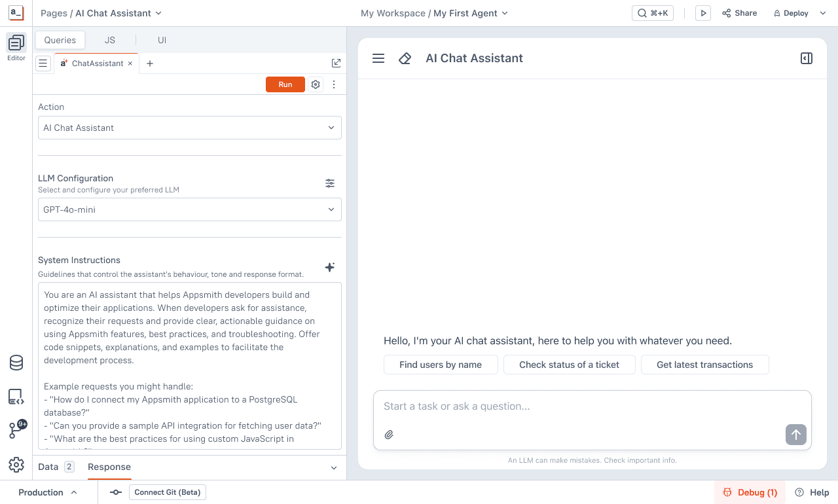This screenshot has width=838, height=504.
Task: Select Check status of a ticket suggestion
Action: point(570,365)
